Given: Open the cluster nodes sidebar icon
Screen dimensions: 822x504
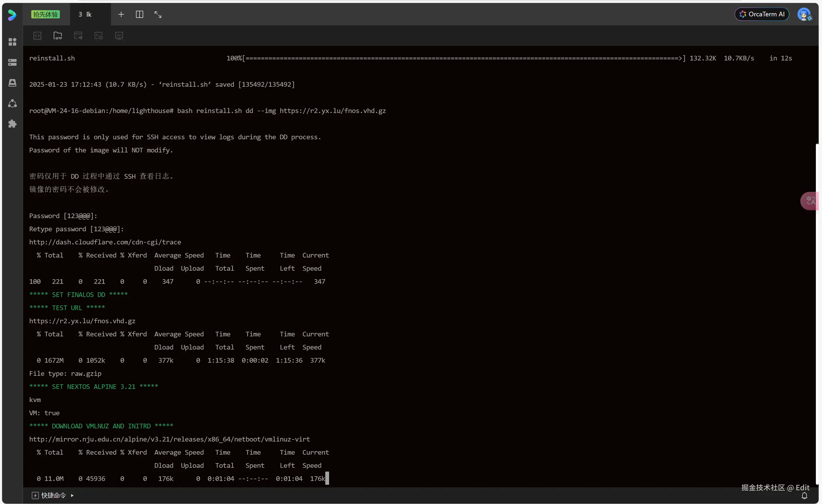Looking at the screenshot, I should click(x=12, y=103).
